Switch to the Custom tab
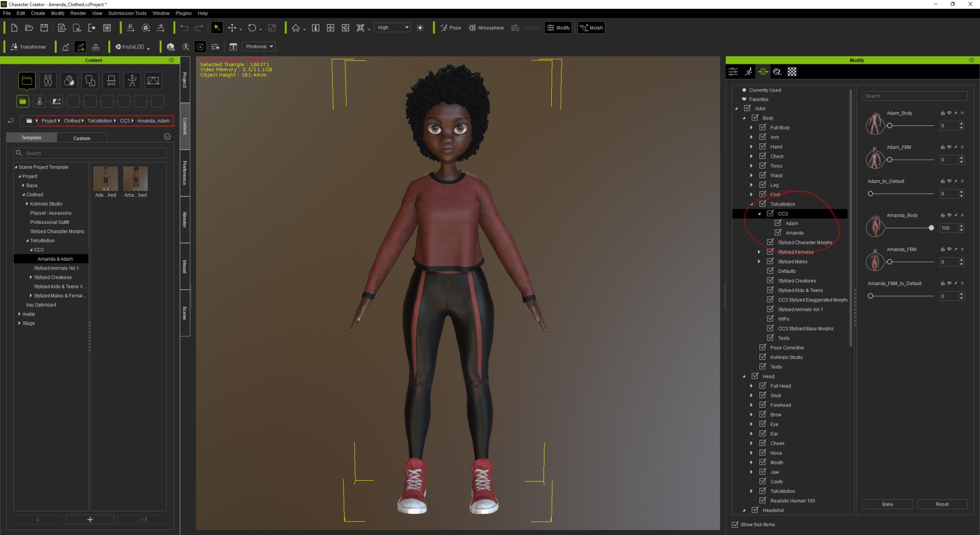Image resolution: width=980 pixels, height=535 pixels. 82,138
